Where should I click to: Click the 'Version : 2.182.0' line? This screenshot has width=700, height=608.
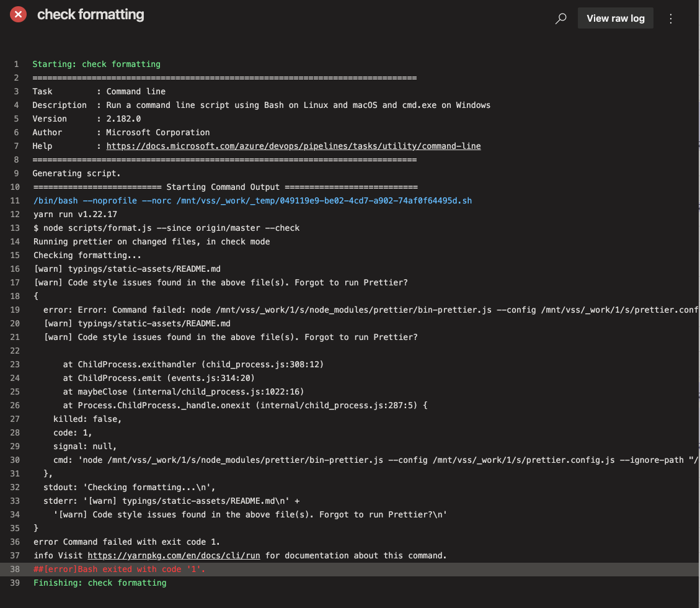[87, 119]
